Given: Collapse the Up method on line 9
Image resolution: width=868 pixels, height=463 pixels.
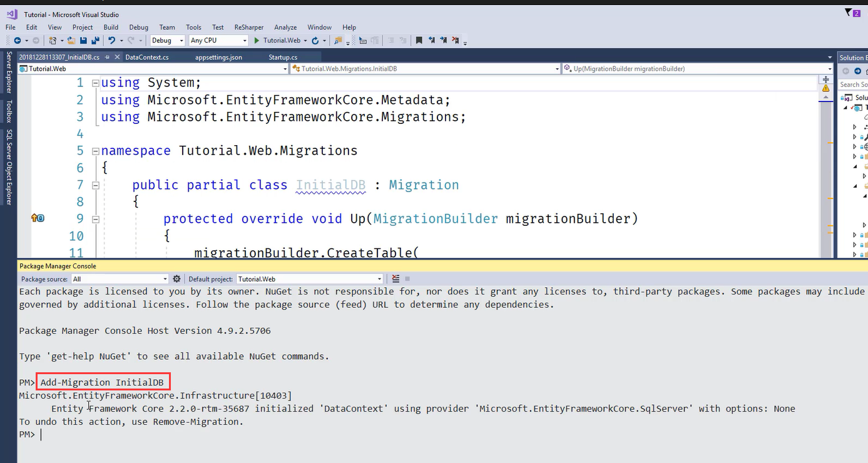Looking at the screenshot, I should click(95, 219).
